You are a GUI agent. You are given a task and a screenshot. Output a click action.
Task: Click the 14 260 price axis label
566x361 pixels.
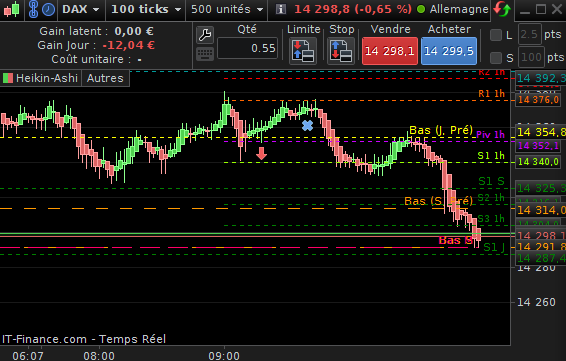point(536,302)
